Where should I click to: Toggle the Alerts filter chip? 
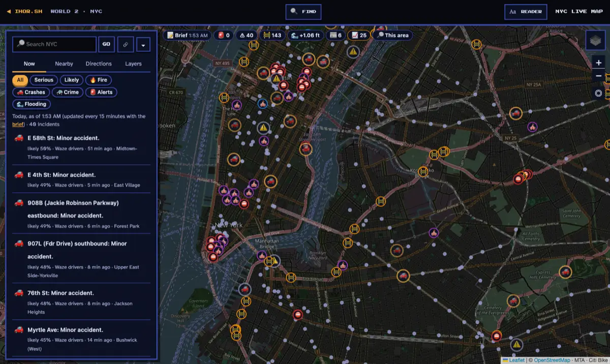coord(101,92)
